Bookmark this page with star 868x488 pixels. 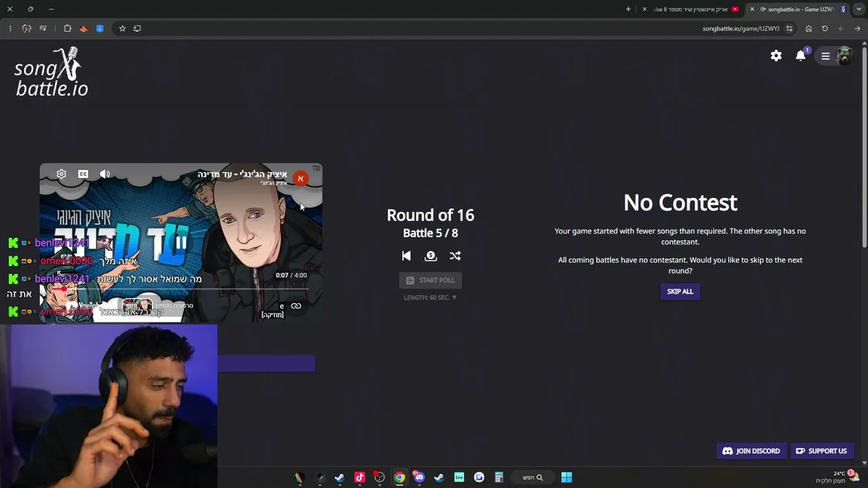(122, 28)
